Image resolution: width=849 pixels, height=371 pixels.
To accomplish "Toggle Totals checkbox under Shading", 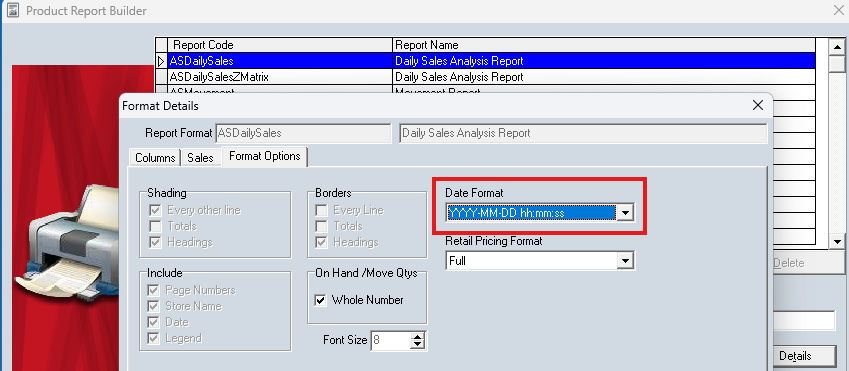I will pos(155,226).
